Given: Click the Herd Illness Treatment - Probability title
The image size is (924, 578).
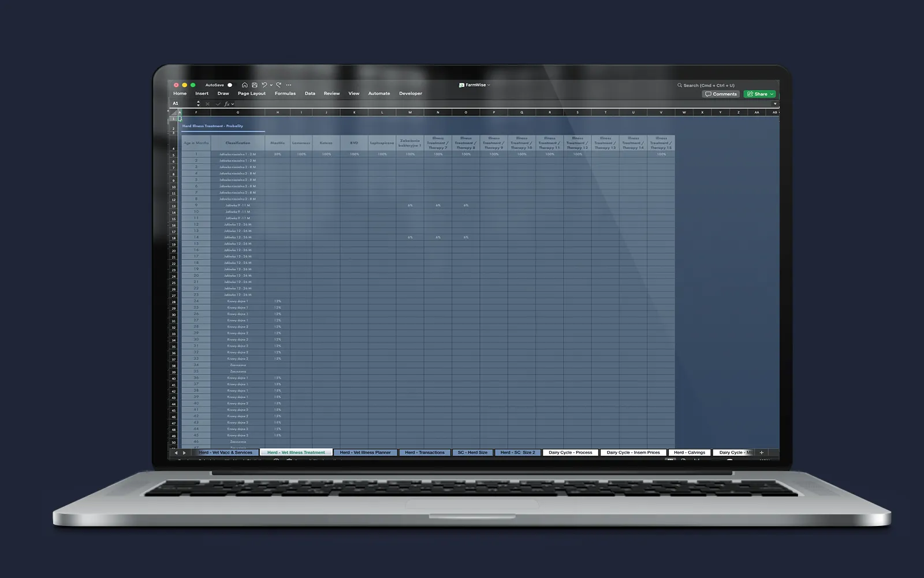Looking at the screenshot, I should click(x=213, y=126).
